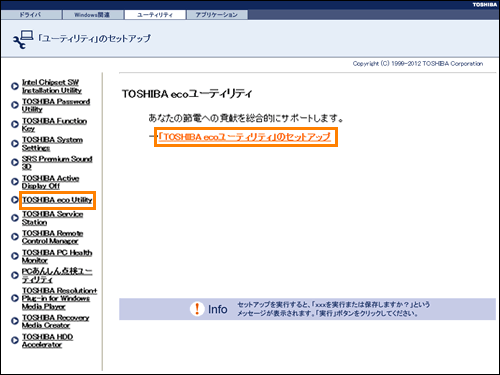Click 「TOSHIBA ecoユーティリティ」のセットアップ link
This screenshot has width=500, height=375.
click(245, 137)
